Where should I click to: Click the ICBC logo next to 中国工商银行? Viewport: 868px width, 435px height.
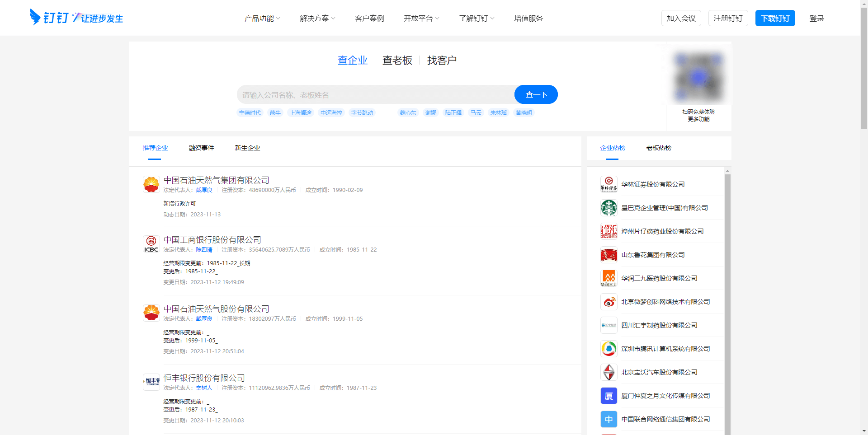[x=151, y=244]
